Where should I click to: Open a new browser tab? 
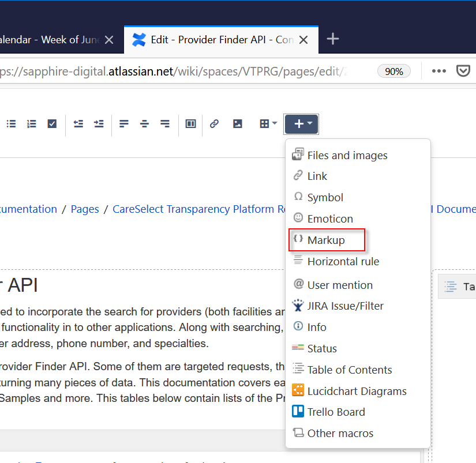333,39
